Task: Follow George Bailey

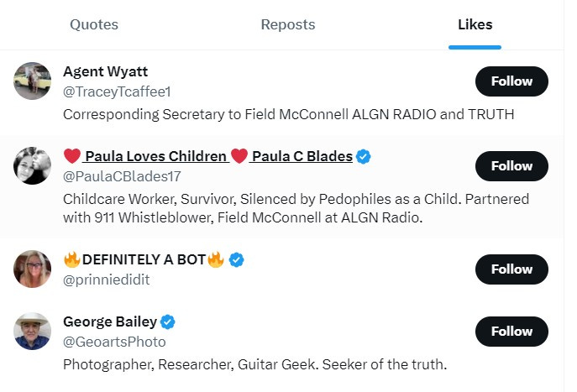Action: tap(511, 332)
